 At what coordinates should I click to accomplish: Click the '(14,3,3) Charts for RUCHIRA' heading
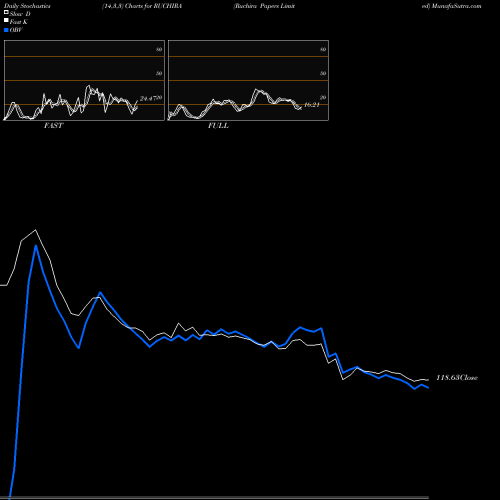(x=142, y=6)
